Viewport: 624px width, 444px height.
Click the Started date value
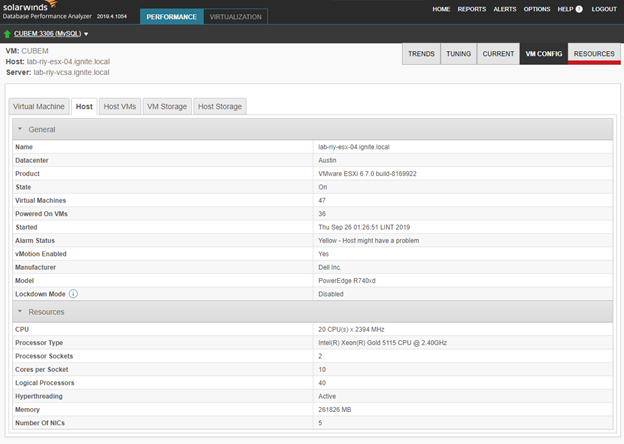(x=364, y=227)
